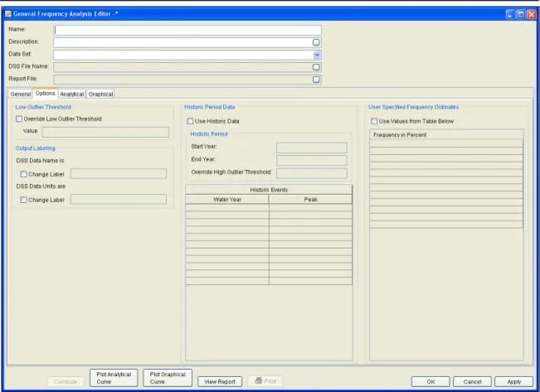
Task: Click the printer icon Print button
Action: [265, 381]
